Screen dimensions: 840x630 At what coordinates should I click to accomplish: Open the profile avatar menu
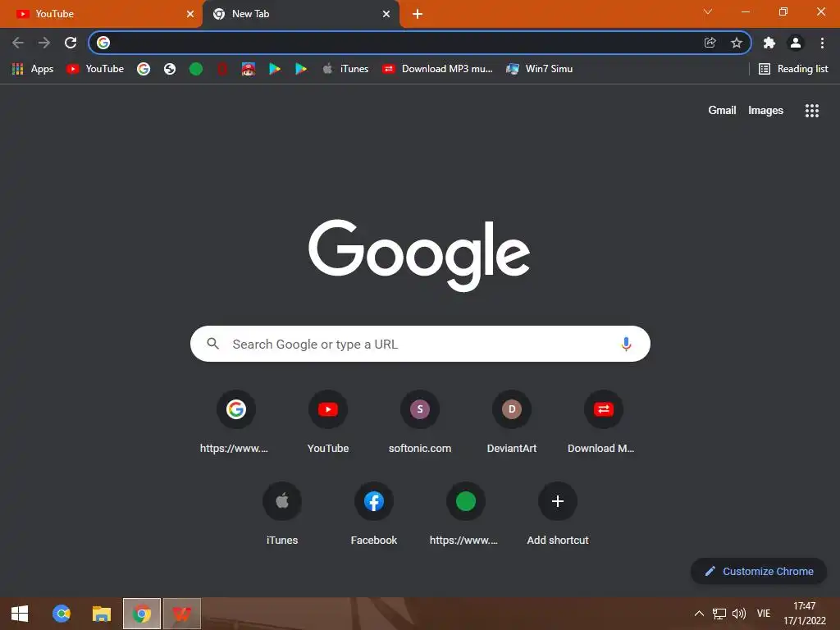796,43
